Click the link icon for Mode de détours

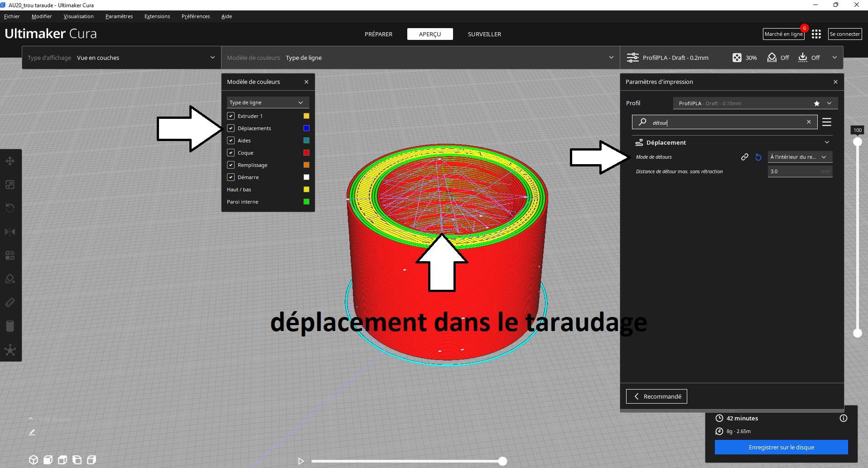click(744, 157)
